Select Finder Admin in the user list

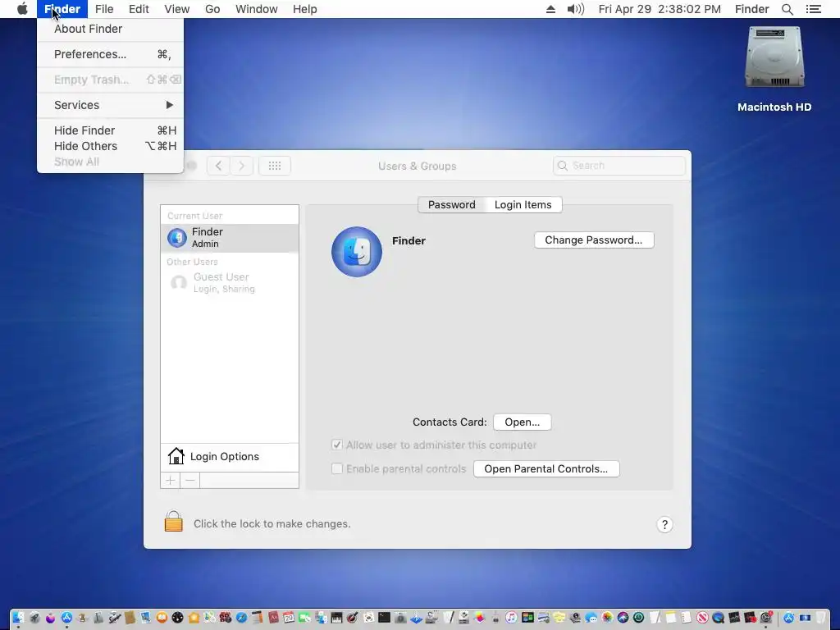230,237
